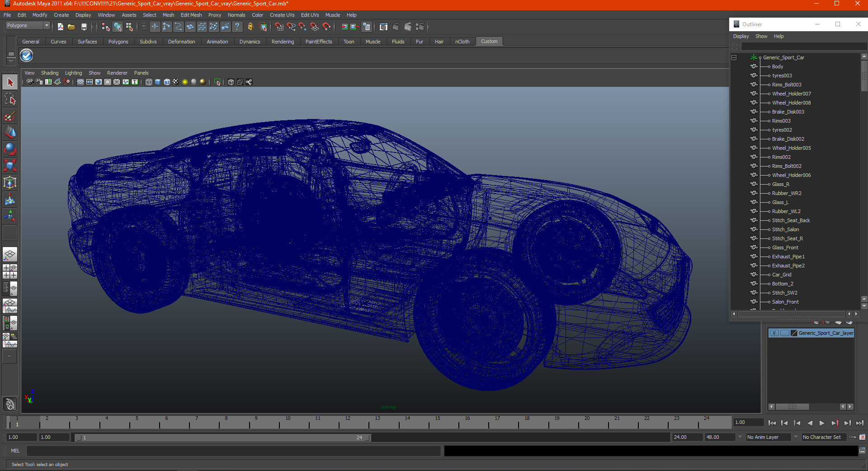The height and width of the screenshot is (471, 868).
Task: Toggle the lock selection padlock icon
Action: point(250,27)
